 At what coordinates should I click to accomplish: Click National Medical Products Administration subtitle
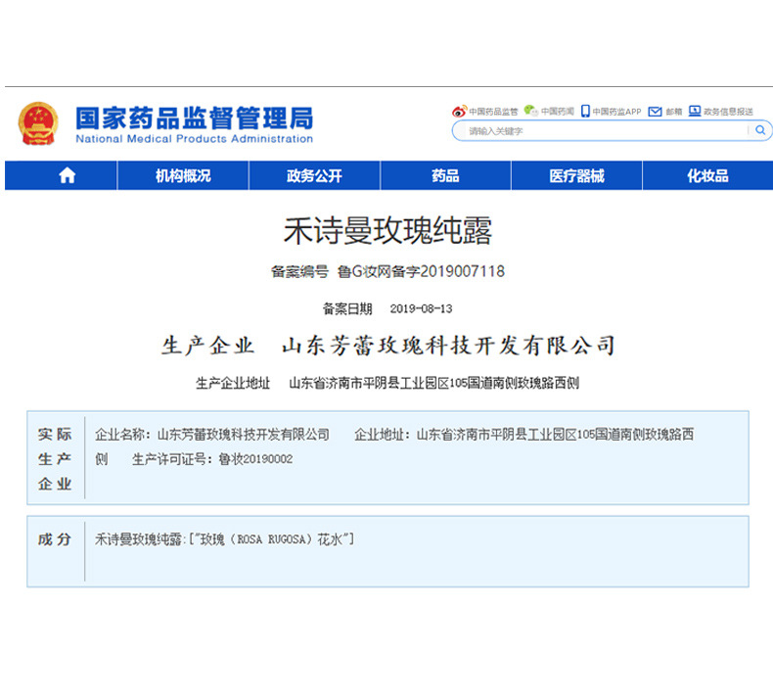click(x=195, y=139)
